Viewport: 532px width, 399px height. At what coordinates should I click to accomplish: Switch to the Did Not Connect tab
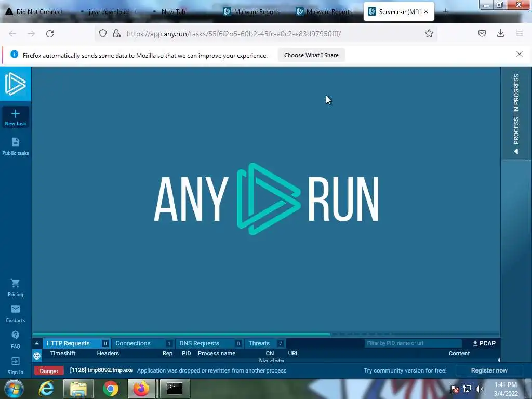coord(39,11)
